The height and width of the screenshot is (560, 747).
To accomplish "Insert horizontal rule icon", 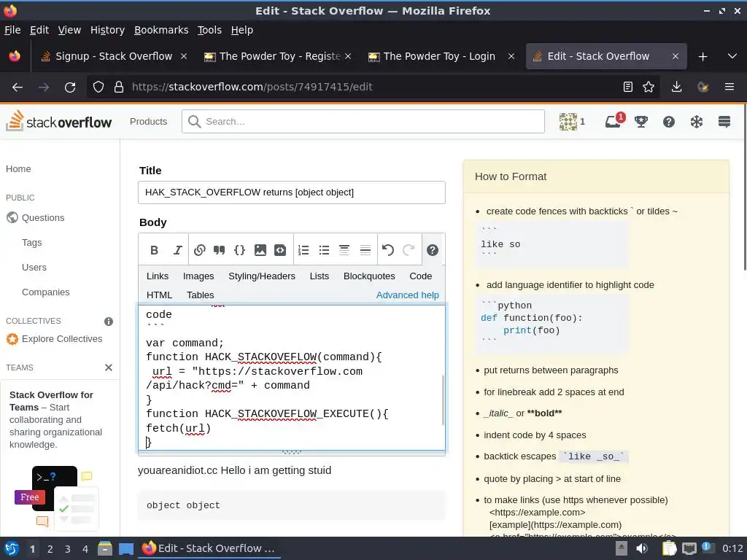I will pyautogui.click(x=365, y=250).
